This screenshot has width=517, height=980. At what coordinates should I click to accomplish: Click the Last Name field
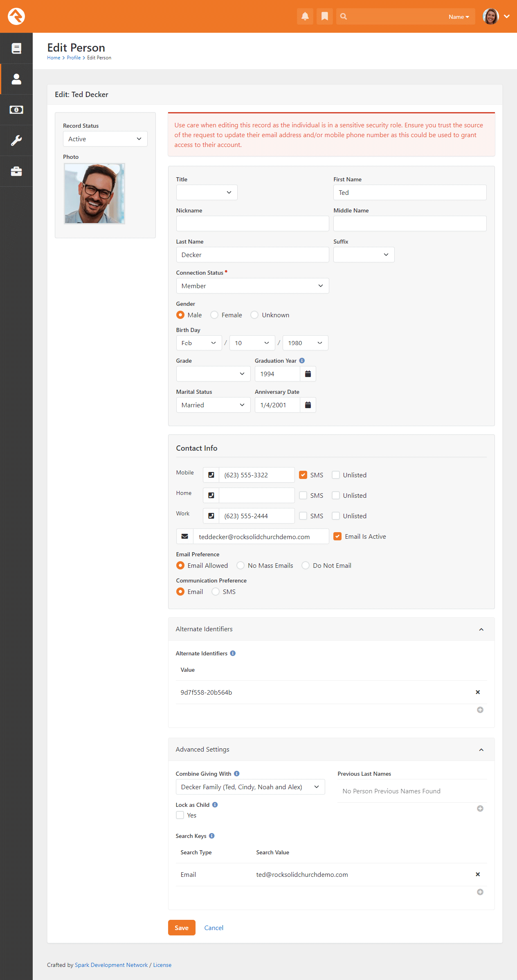coord(252,255)
